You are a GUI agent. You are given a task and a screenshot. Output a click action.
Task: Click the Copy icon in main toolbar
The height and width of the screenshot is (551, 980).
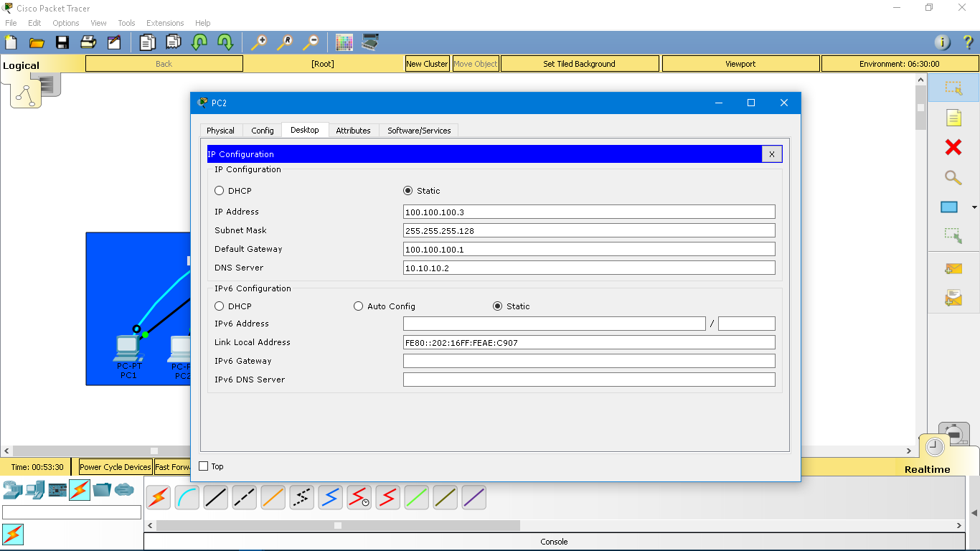tap(148, 42)
